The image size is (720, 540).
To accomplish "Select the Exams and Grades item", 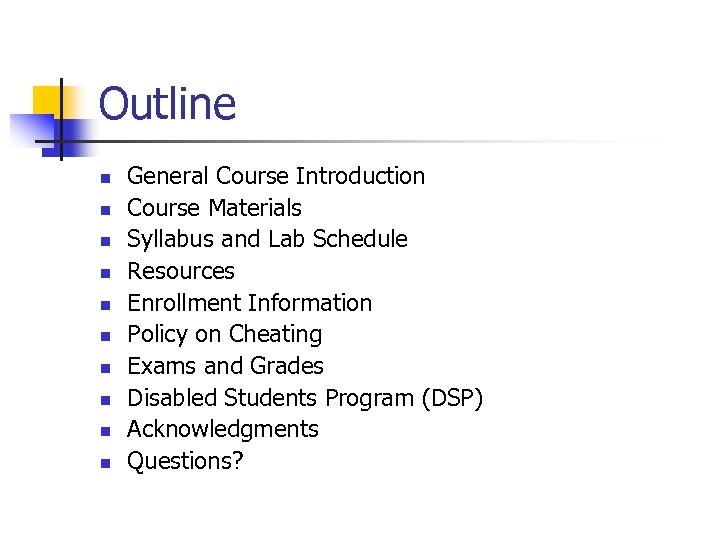I will pos(225,366).
